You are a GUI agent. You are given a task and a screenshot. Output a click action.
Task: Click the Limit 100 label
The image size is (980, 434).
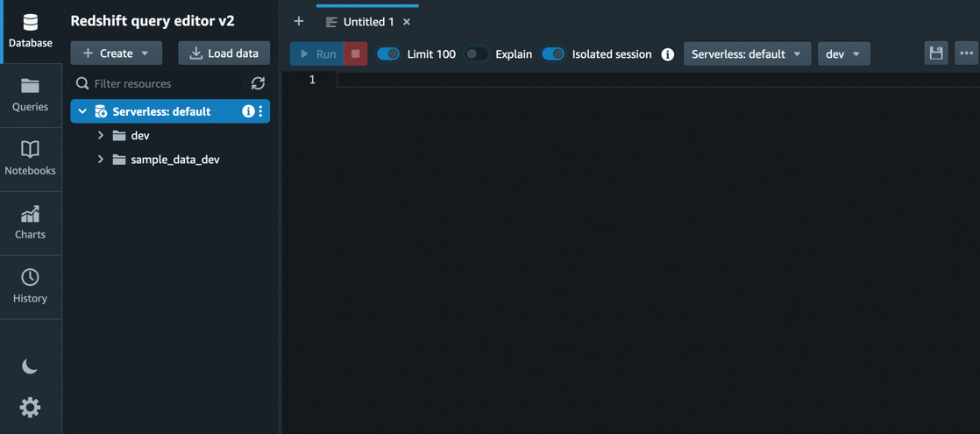431,54
